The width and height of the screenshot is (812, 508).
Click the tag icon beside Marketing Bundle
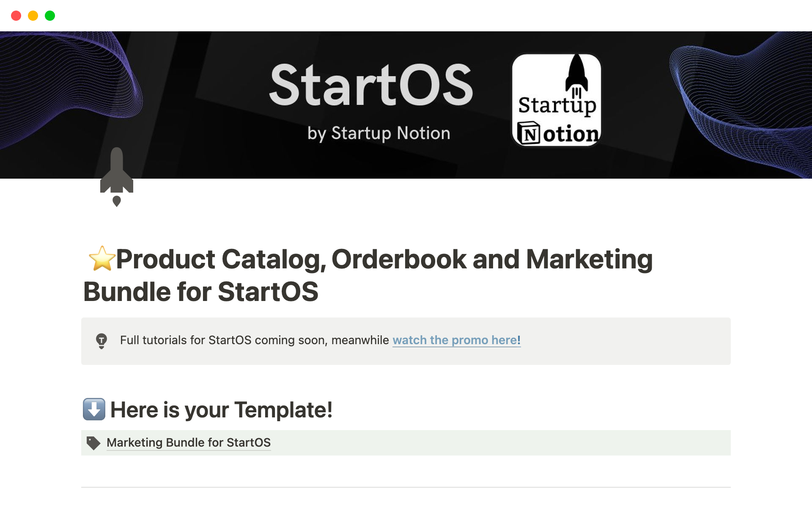point(93,443)
